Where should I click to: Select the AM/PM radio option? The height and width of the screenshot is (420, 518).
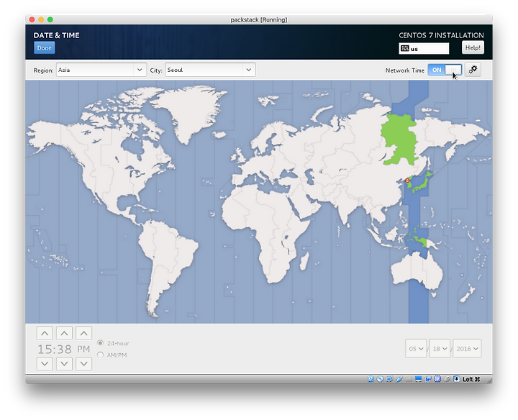coord(101,355)
